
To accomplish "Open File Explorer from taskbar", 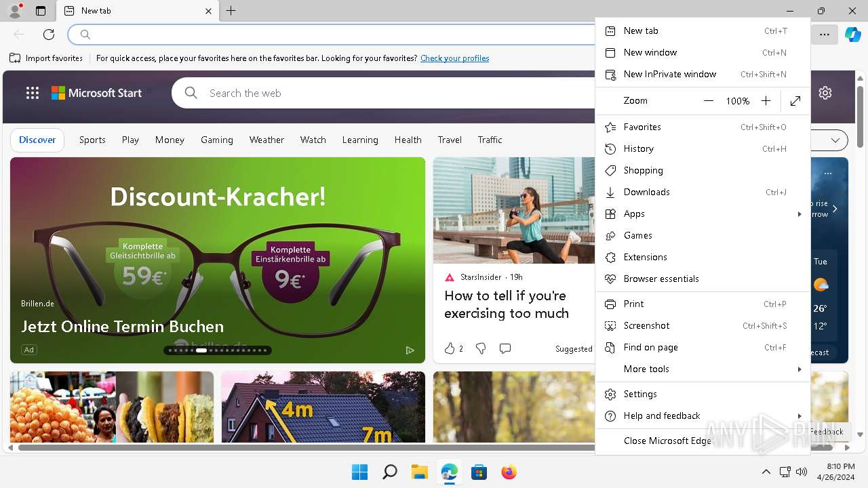I will click(420, 472).
